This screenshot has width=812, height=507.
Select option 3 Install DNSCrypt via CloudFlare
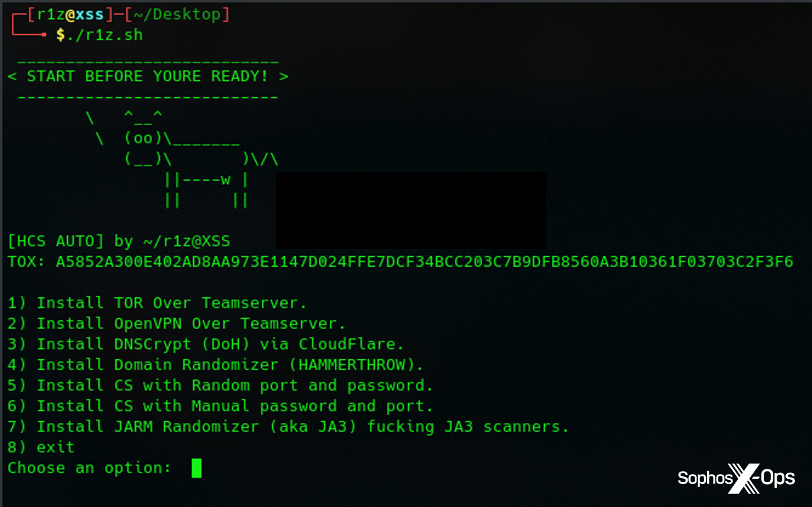click(206, 344)
